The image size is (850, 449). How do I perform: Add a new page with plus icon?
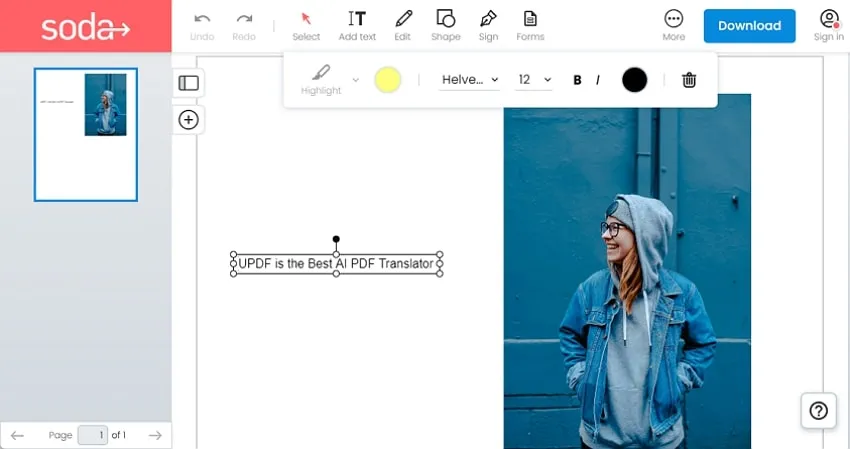click(x=189, y=120)
